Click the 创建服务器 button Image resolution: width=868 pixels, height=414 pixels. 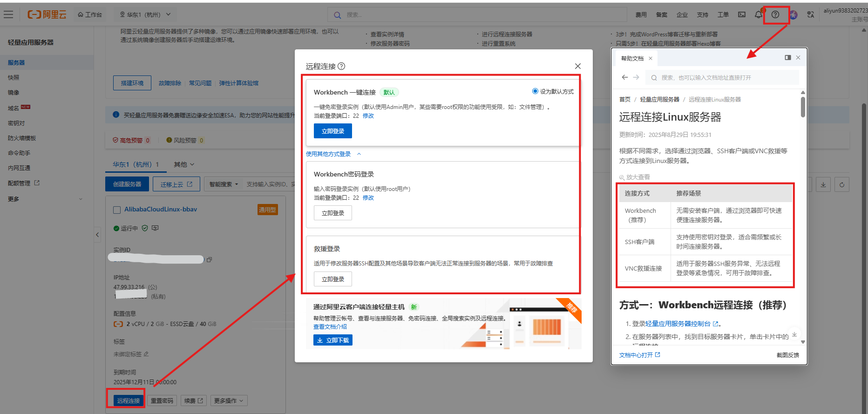point(127,184)
